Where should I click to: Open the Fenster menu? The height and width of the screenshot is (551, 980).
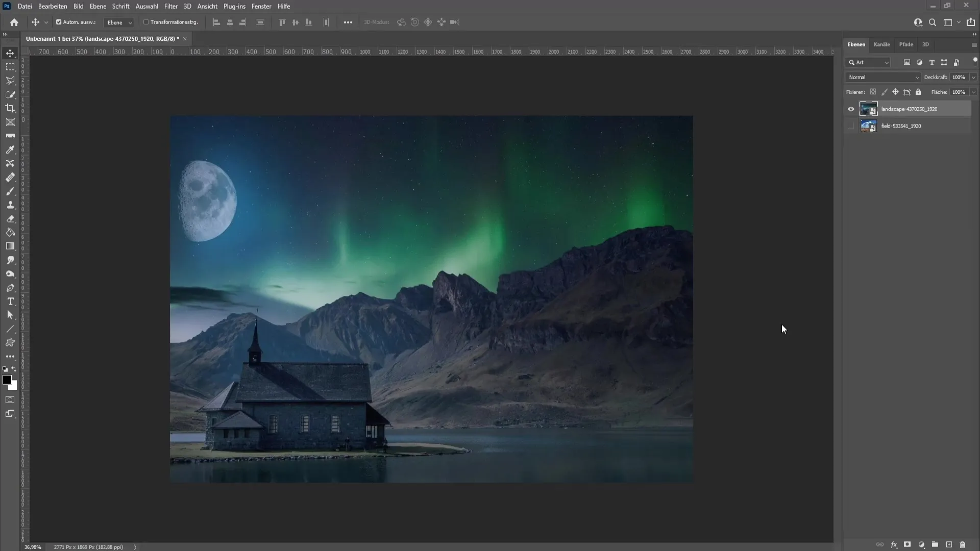pos(261,6)
